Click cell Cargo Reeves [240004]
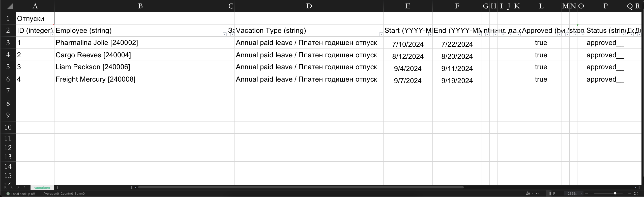 [140, 55]
